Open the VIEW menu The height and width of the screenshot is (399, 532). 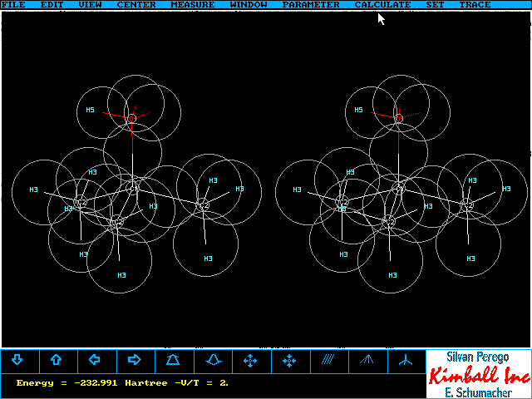(90, 5)
